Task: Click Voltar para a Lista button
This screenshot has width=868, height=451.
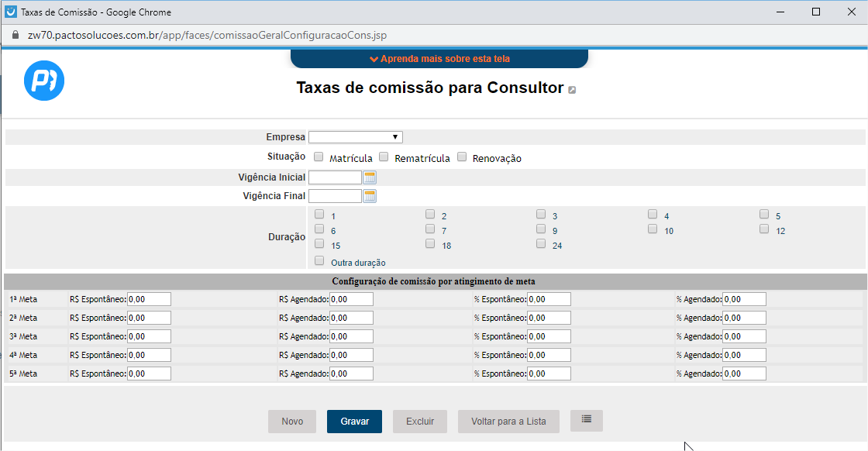Action: (508, 422)
